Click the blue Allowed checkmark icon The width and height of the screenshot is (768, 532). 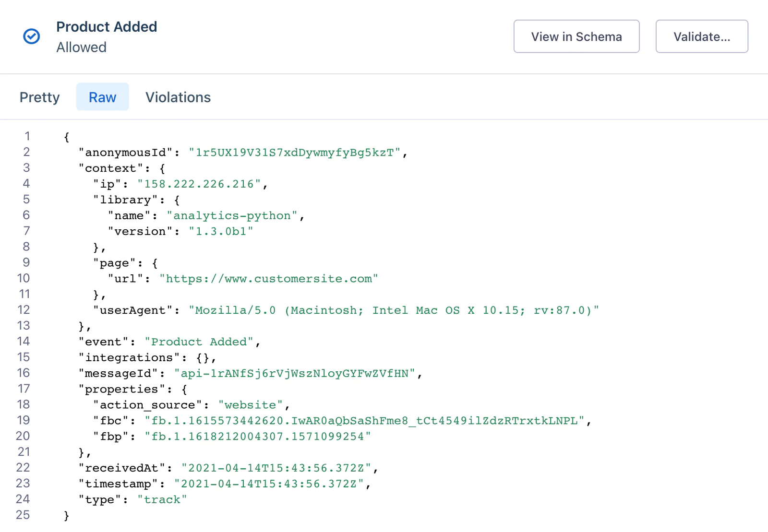click(31, 36)
